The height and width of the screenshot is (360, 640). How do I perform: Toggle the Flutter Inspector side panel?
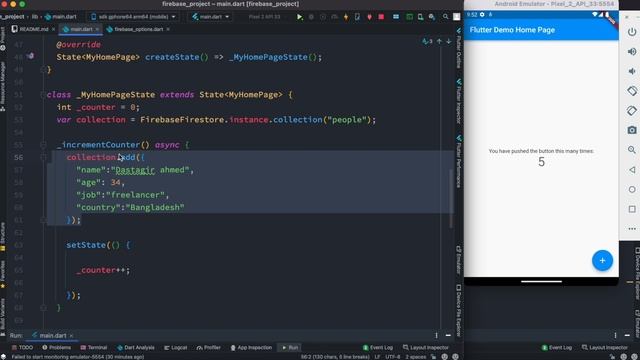[x=459, y=101]
